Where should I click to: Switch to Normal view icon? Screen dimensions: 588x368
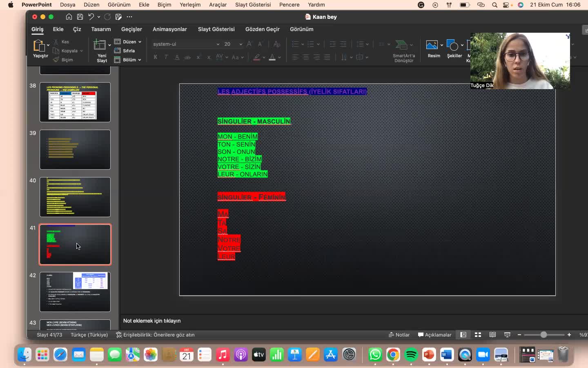click(463, 335)
